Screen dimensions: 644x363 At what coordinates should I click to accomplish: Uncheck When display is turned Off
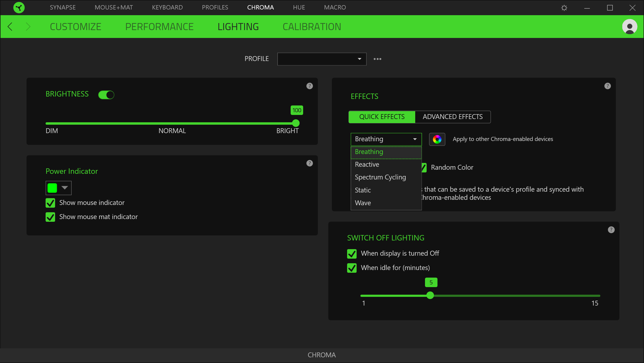click(352, 254)
